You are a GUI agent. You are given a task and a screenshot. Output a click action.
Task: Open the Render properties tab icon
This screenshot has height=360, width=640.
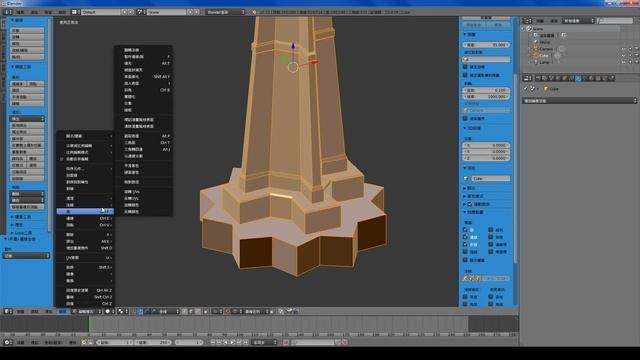click(538, 78)
